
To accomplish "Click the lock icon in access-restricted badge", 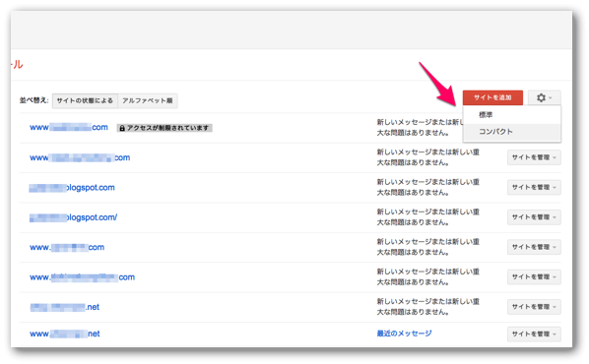I will (x=122, y=128).
